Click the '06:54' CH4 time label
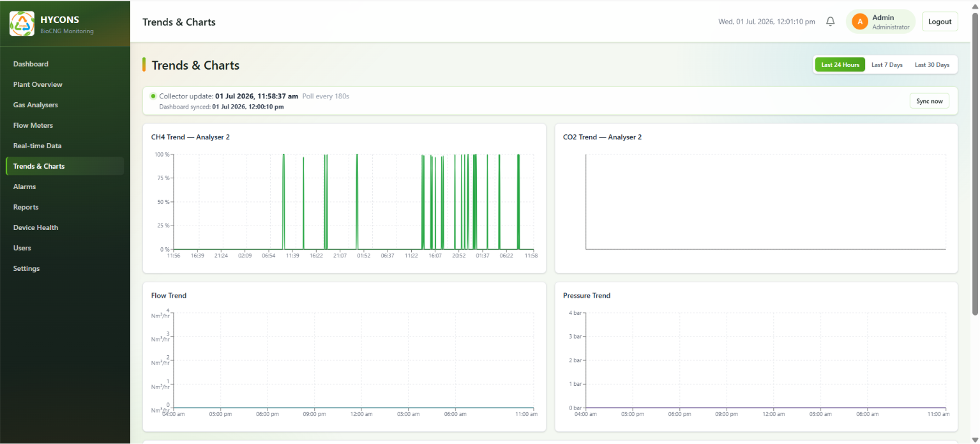The width and height of the screenshot is (980, 444). (269, 256)
